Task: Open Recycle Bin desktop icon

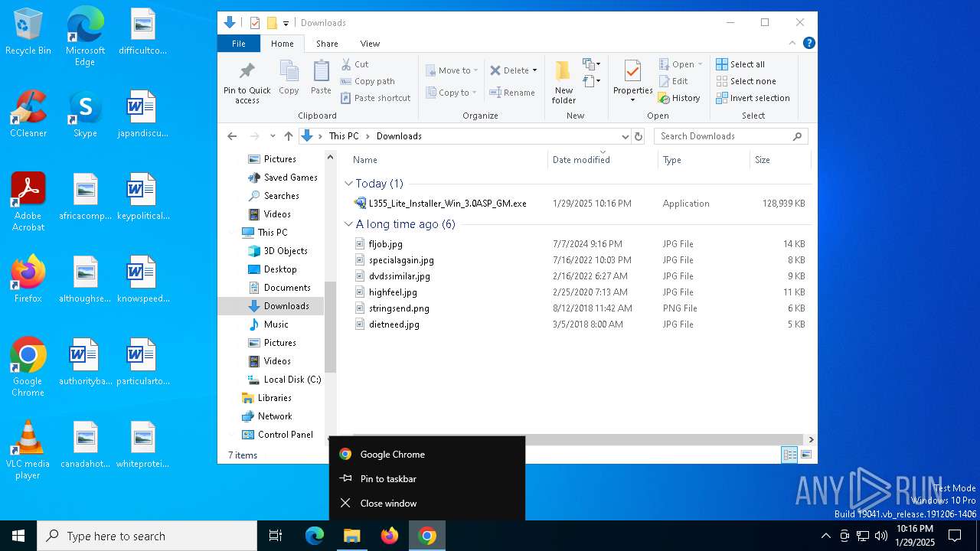Action: pyautogui.click(x=28, y=32)
